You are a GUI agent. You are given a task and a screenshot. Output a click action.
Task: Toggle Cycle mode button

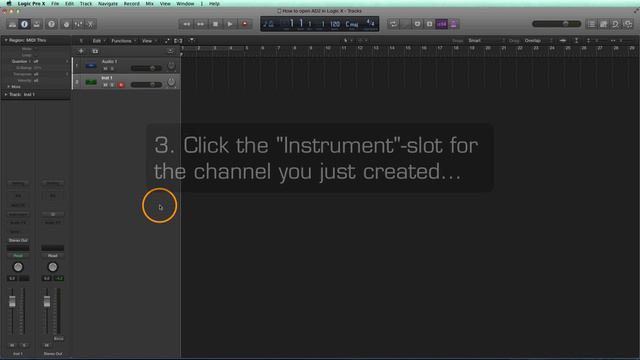[393, 24]
